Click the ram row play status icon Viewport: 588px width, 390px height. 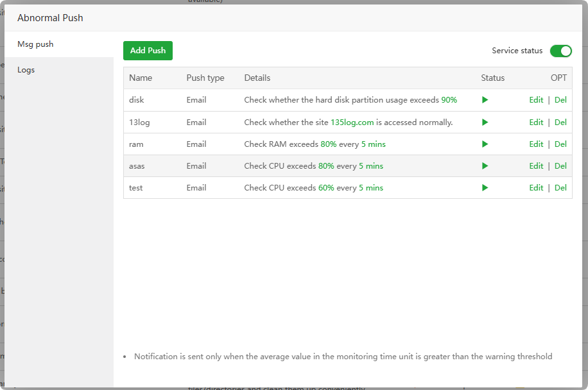click(x=485, y=144)
